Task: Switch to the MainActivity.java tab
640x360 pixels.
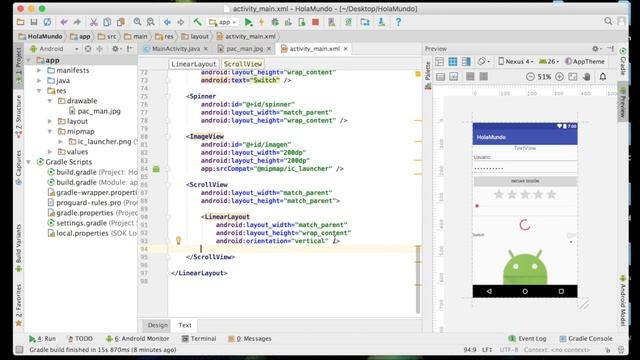Action: [176, 49]
